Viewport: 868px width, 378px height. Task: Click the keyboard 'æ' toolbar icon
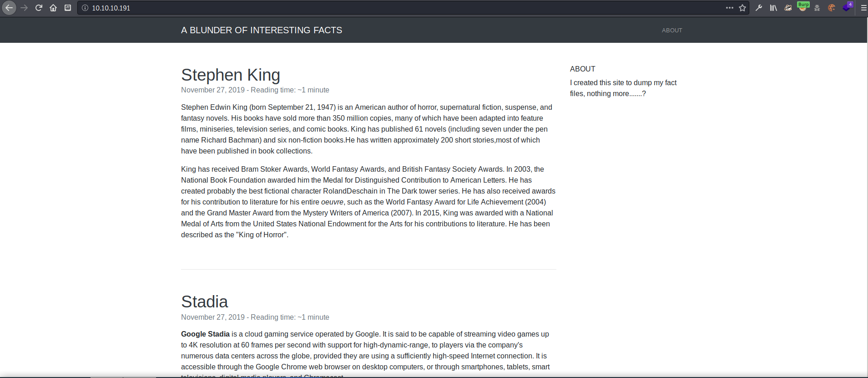click(68, 8)
